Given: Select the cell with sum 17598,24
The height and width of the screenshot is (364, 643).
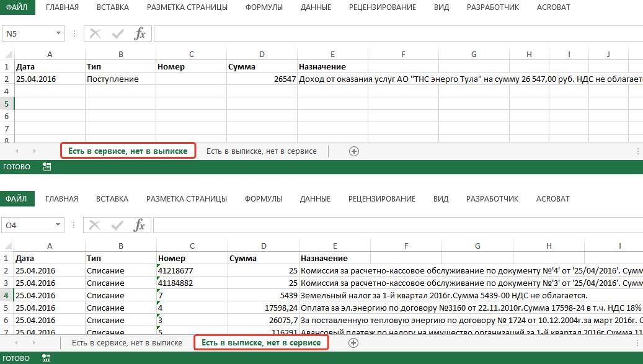Looking at the screenshot, I should point(264,308).
